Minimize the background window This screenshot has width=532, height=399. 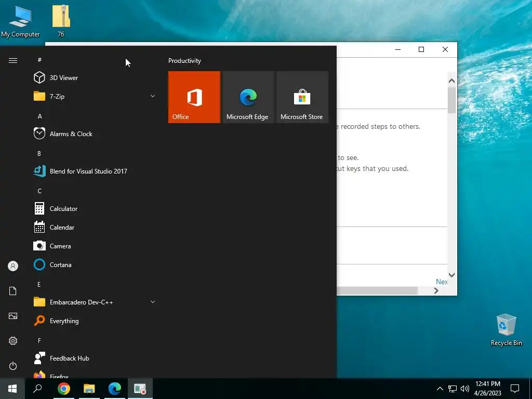(398, 49)
